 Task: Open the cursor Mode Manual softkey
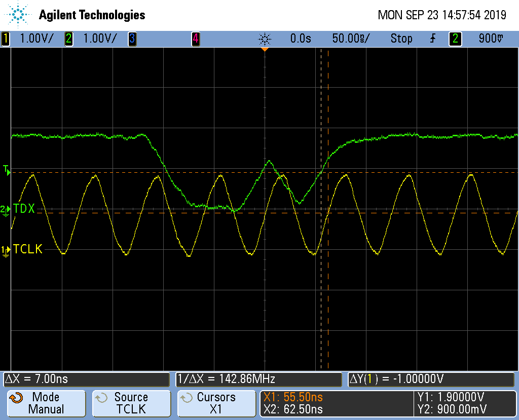pyautogui.click(x=46, y=403)
